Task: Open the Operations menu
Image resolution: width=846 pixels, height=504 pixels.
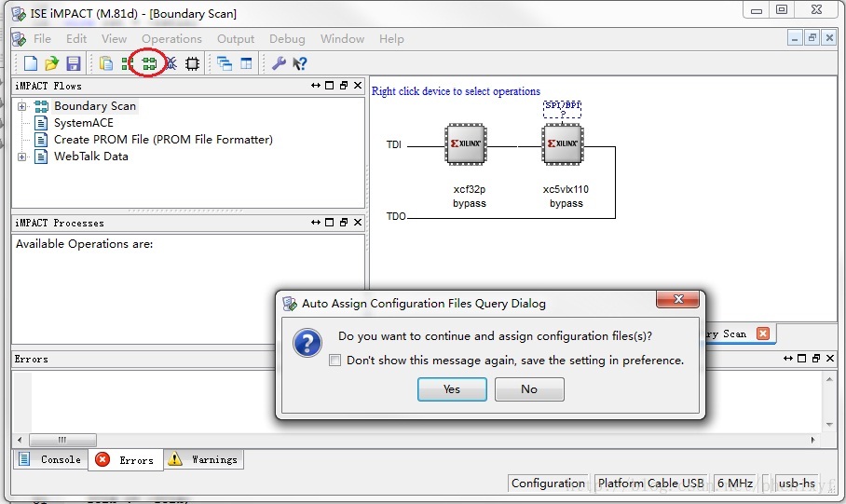Action: (171, 39)
